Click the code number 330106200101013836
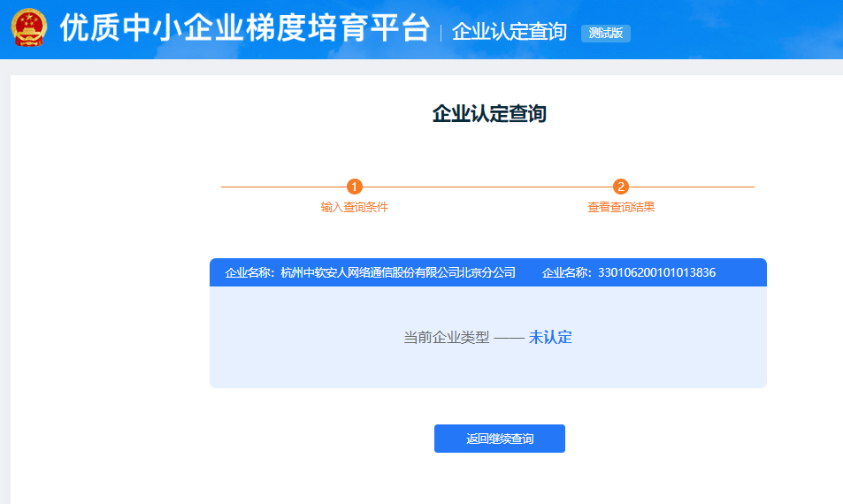The height and width of the screenshot is (504, 843). point(656,272)
